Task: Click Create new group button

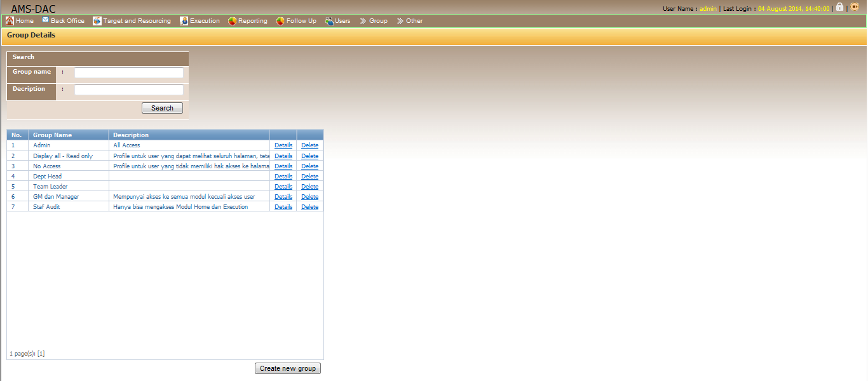Action: (x=288, y=368)
